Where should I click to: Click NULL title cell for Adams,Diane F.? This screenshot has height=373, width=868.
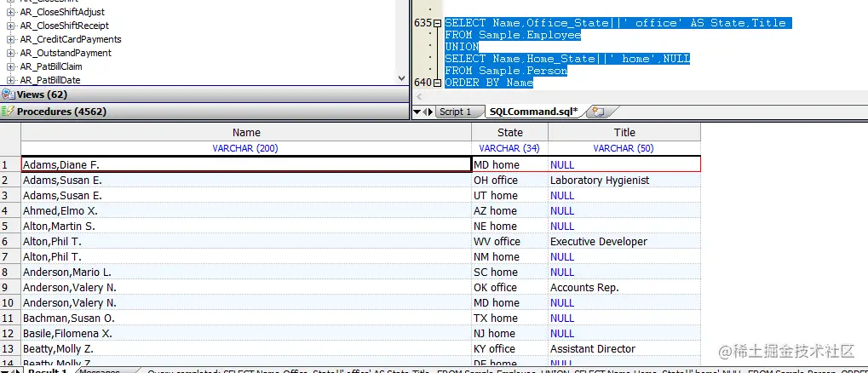tap(624, 165)
